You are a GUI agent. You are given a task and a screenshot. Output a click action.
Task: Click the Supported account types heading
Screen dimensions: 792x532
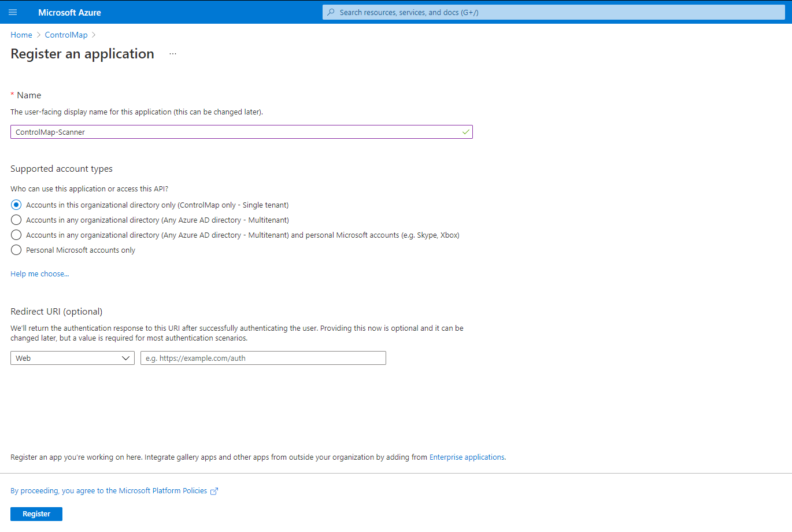pos(62,169)
